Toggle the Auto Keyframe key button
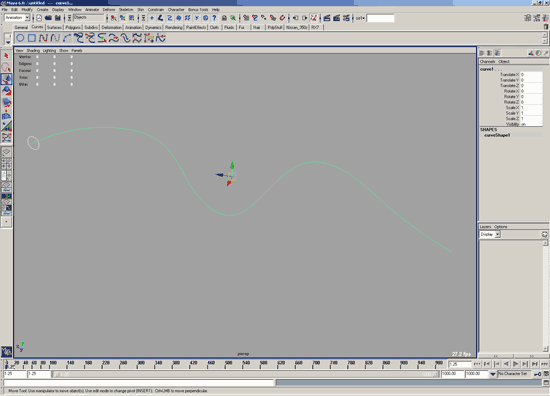 (538, 374)
